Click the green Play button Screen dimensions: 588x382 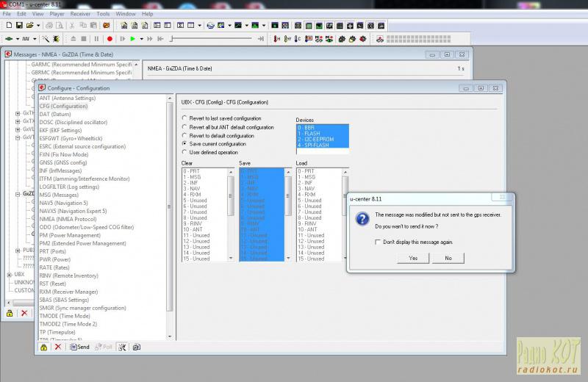pyautogui.click(x=132, y=39)
